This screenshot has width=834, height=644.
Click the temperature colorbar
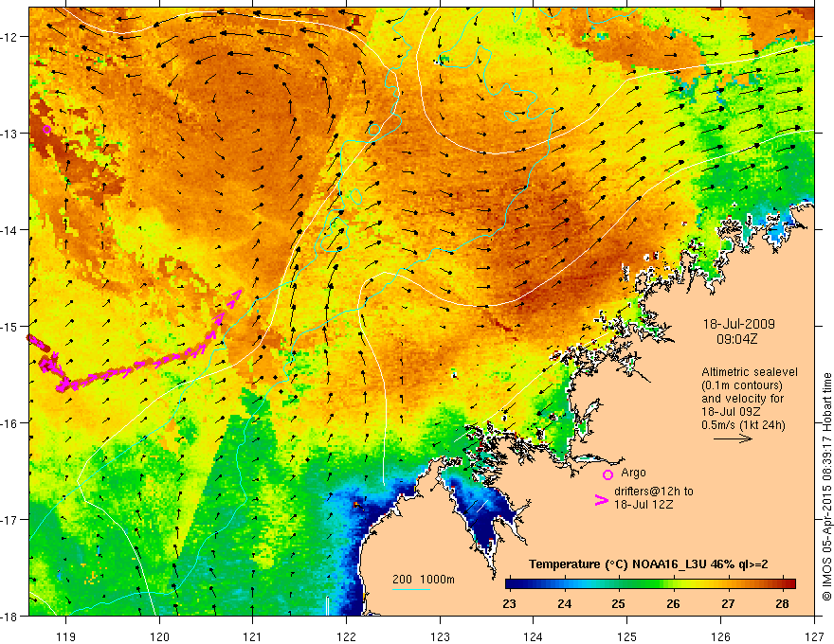tap(650, 583)
